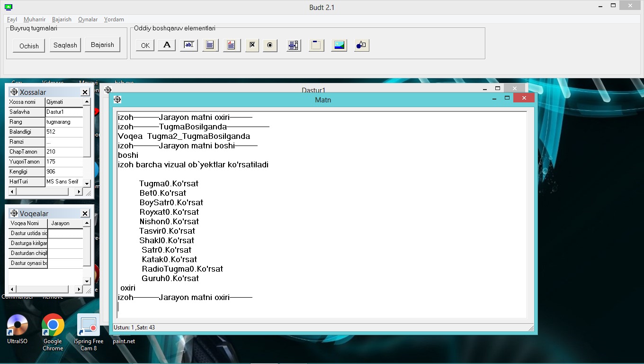Screen dimensions: 644x364
Task: Select the list element with red A
Action: 232,45
